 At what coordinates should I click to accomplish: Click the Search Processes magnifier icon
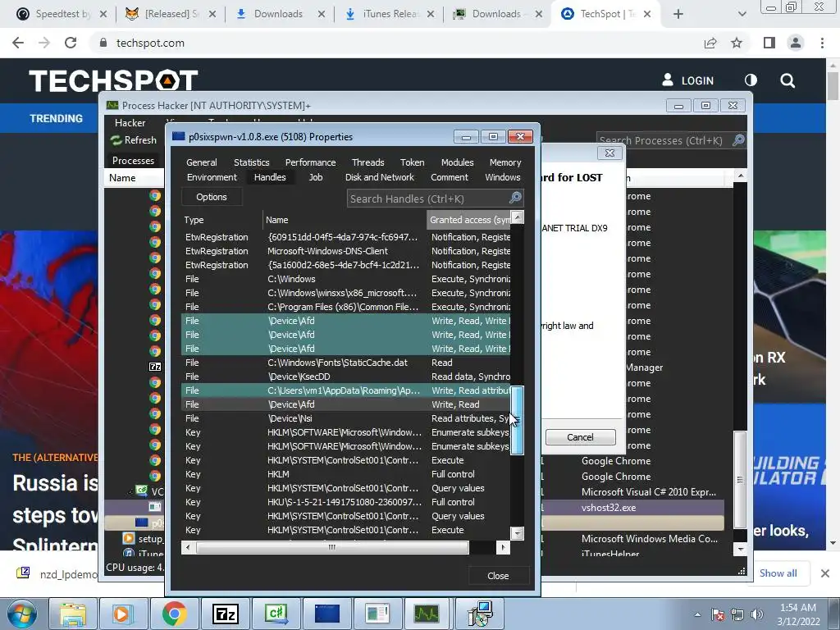point(738,140)
